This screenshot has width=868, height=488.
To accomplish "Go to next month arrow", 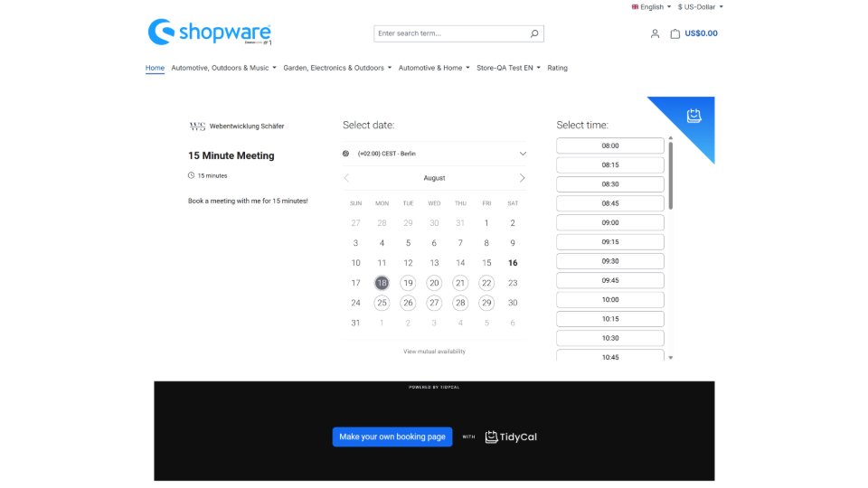I will [x=522, y=178].
